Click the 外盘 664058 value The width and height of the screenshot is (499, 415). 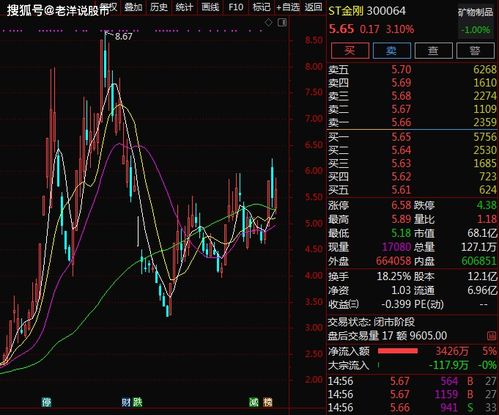point(394,261)
